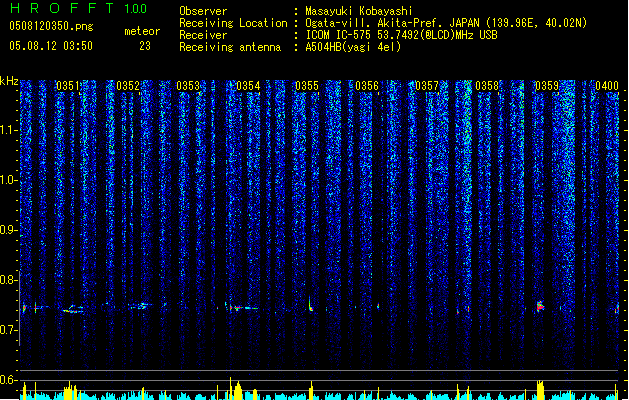
Task: Click the Ogata-vill. Akita-Pref. JAPAN location text
Action: click(x=392, y=23)
